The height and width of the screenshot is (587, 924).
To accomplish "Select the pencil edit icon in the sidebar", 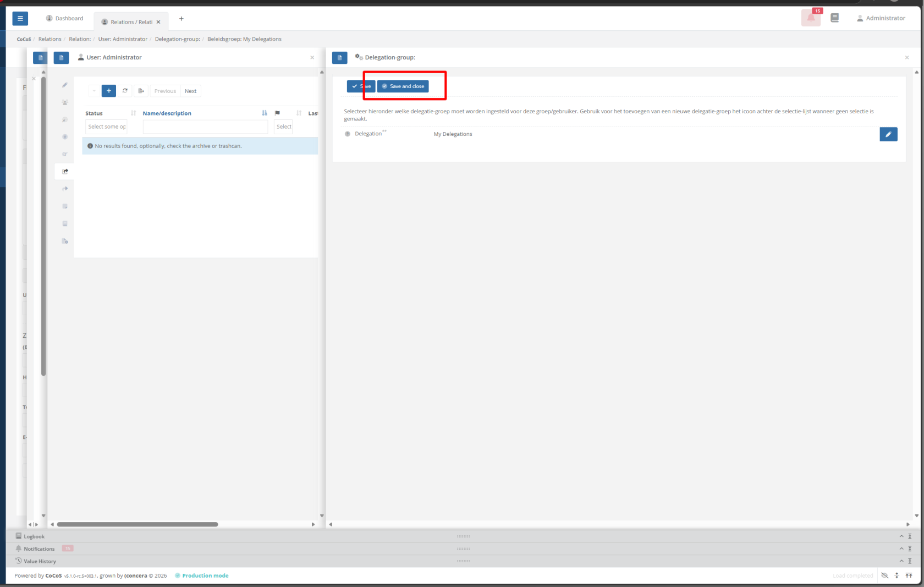I will (x=65, y=85).
